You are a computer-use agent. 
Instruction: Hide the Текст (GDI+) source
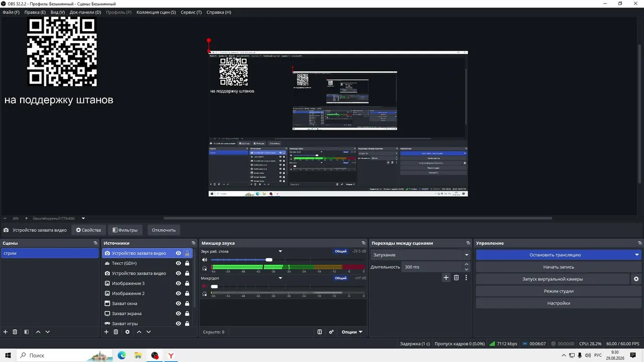tap(178, 263)
